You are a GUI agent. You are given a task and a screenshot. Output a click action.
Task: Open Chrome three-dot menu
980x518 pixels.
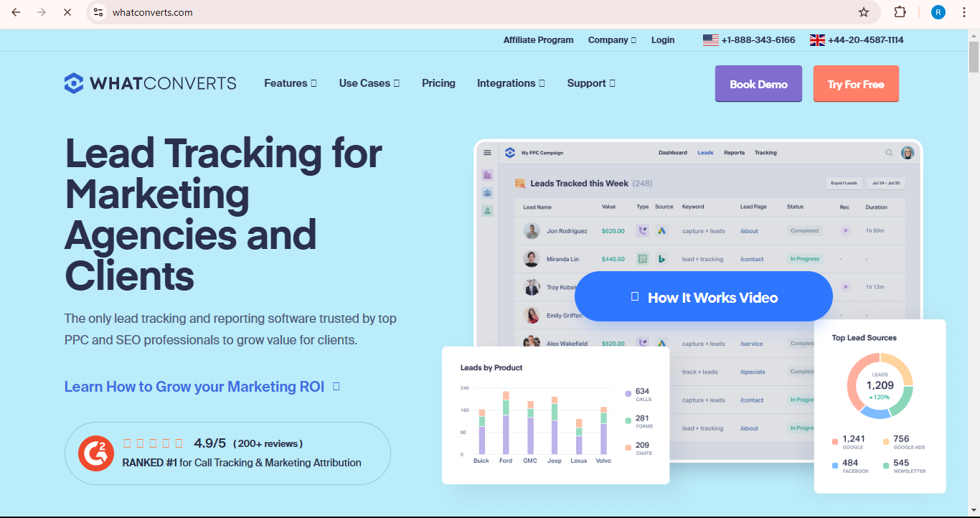click(x=963, y=12)
